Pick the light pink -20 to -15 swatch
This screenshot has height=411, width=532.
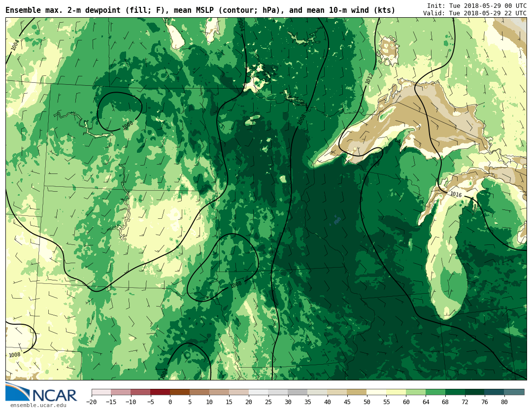click(x=101, y=392)
